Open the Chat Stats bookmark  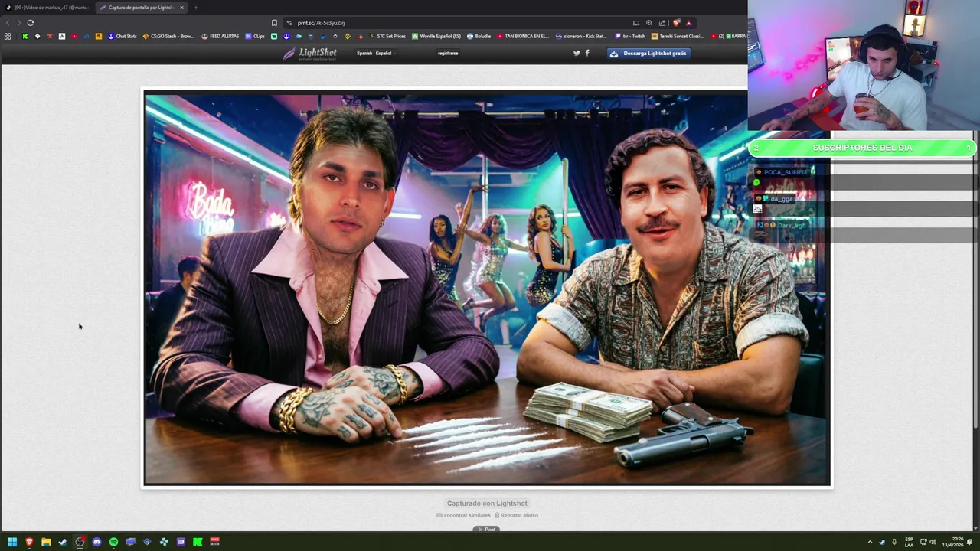coord(122,36)
